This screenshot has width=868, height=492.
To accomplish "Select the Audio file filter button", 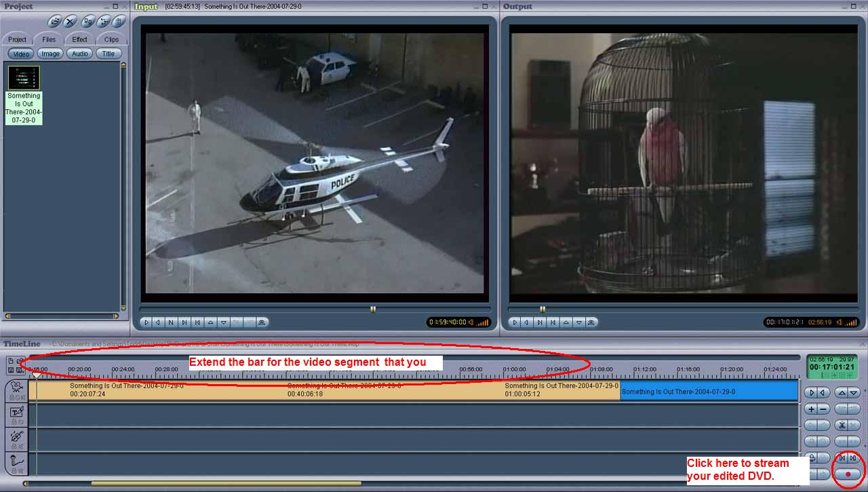I will [x=80, y=54].
